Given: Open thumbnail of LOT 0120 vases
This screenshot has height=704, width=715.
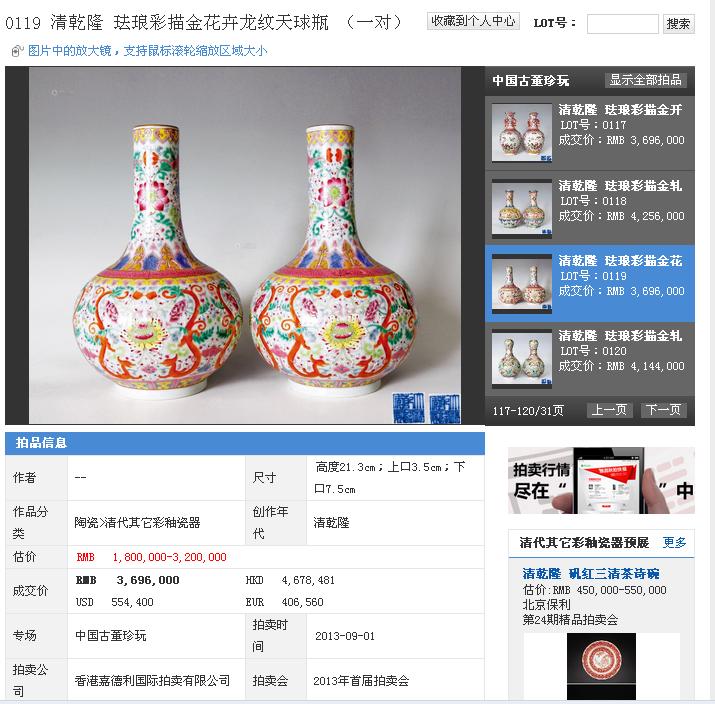Looking at the screenshot, I should [x=522, y=359].
